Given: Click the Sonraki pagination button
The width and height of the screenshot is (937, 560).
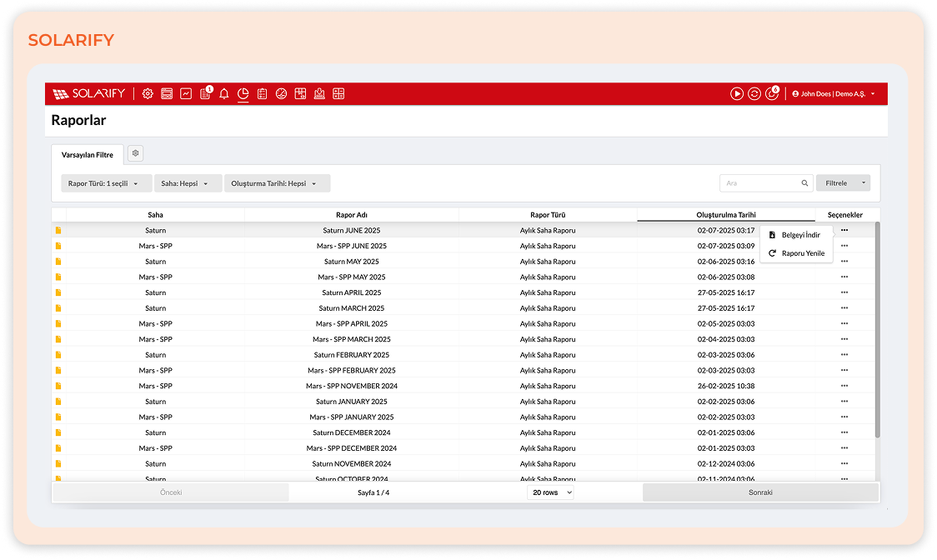Looking at the screenshot, I should (x=760, y=492).
